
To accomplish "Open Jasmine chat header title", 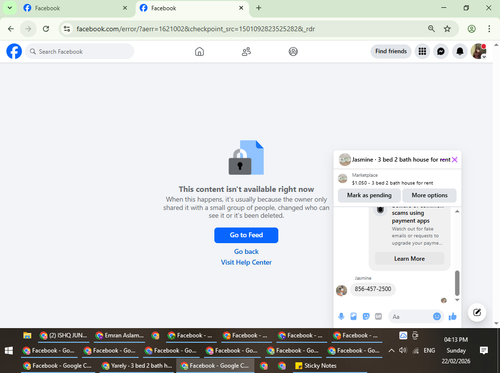I will point(401,160).
